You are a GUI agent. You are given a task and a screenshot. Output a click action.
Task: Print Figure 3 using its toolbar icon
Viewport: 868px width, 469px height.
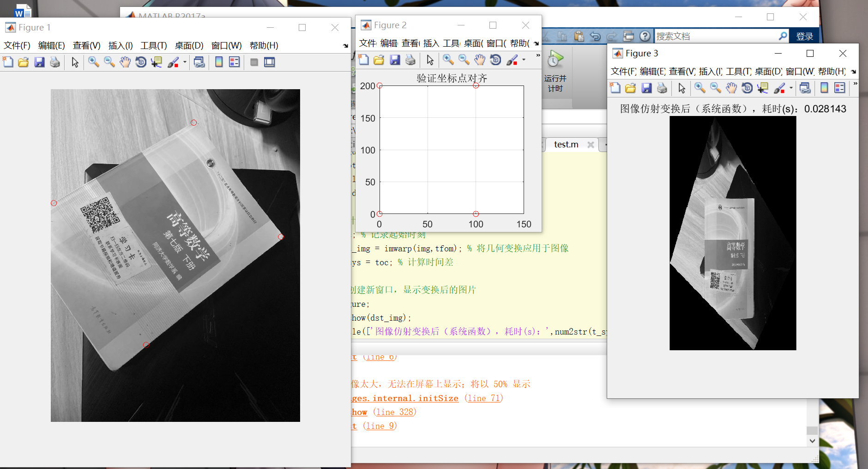point(662,88)
